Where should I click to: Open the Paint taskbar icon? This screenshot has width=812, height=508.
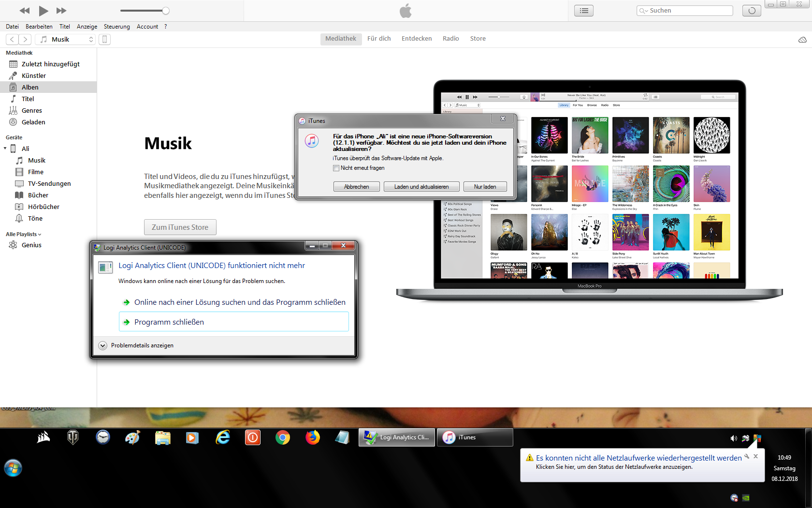[132, 437]
